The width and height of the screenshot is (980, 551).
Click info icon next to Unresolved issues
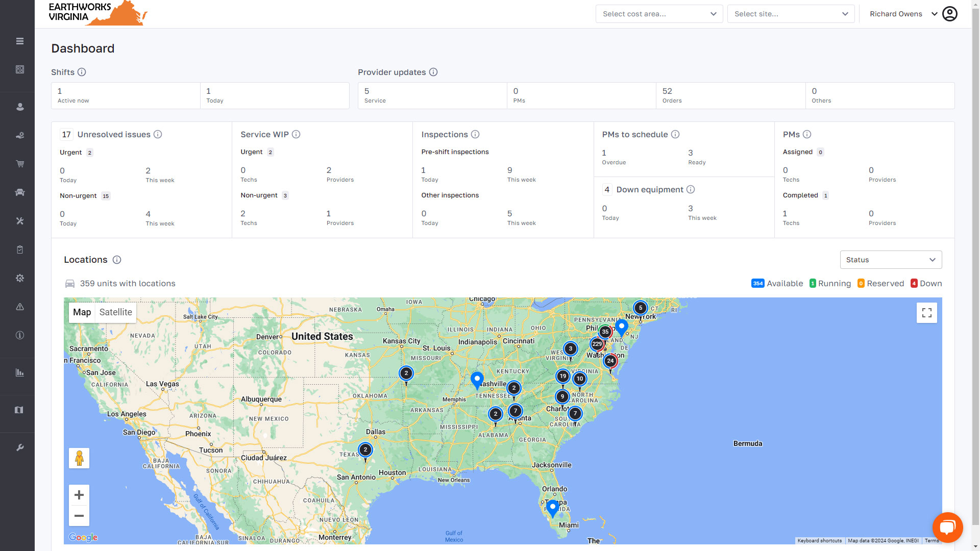tap(158, 134)
